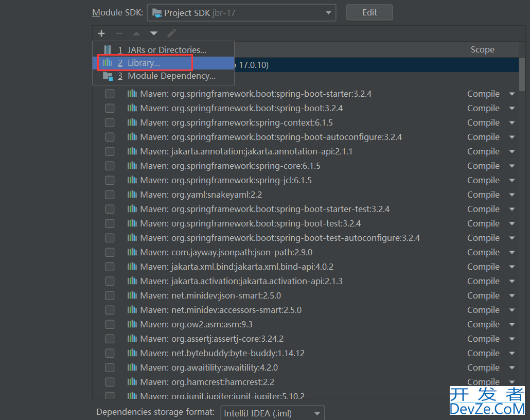
Task: Click library icon of spring-boot-test-autoconfigure:3.2.4
Action: (x=132, y=238)
